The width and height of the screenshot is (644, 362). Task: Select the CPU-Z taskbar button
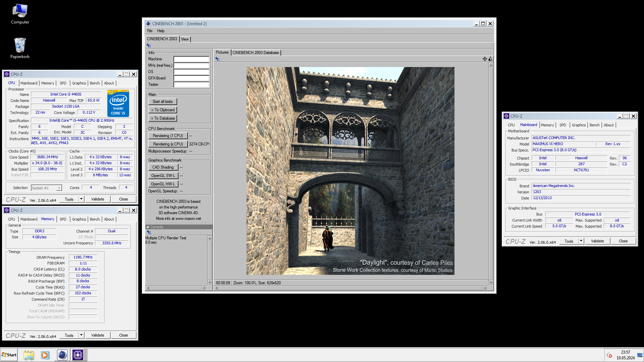pyautogui.click(x=78, y=355)
